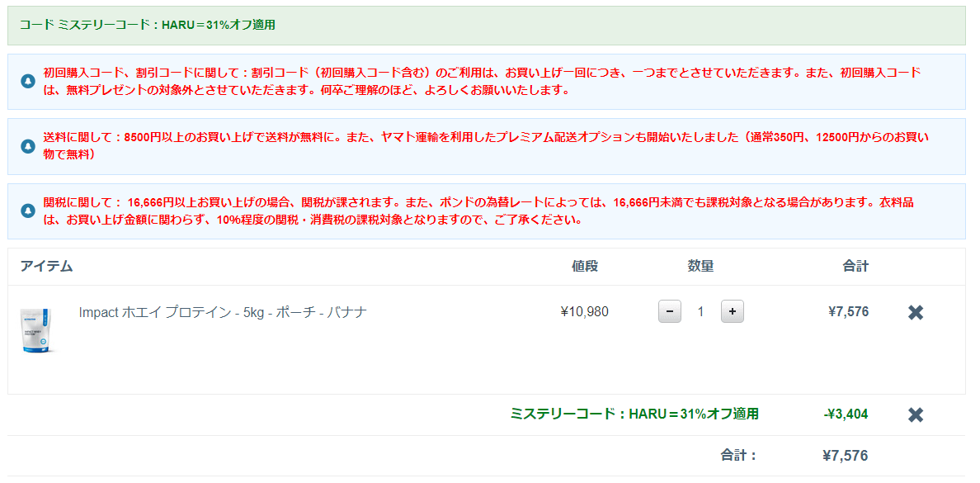Click the 合計 column header
The width and height of the screenshot is (980, 483).
pos(855,266)
